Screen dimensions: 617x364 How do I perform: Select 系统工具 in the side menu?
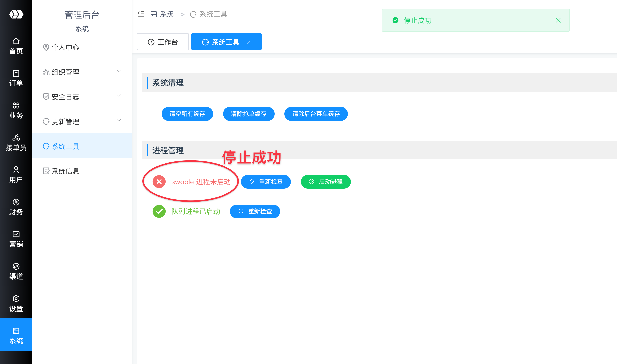(x=82, y=146)
